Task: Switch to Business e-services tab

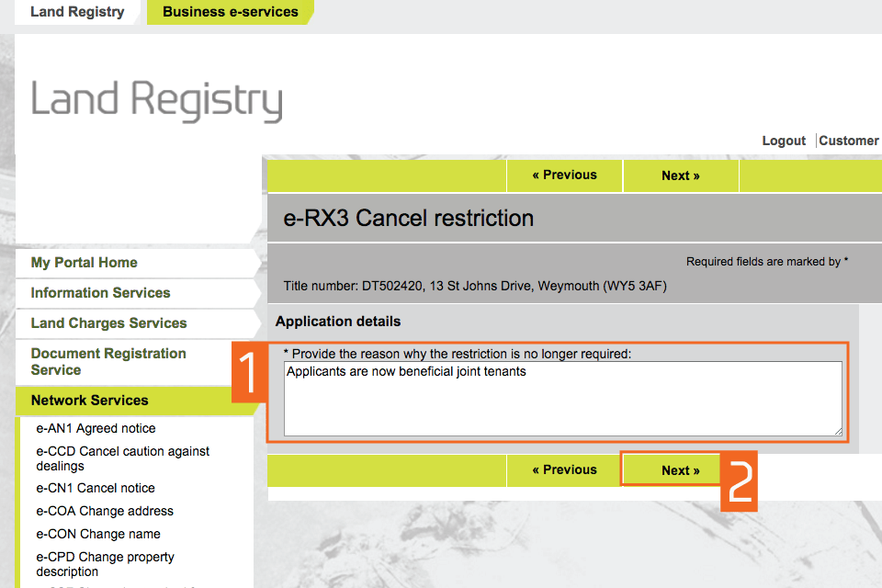Action: coord(230,12)
